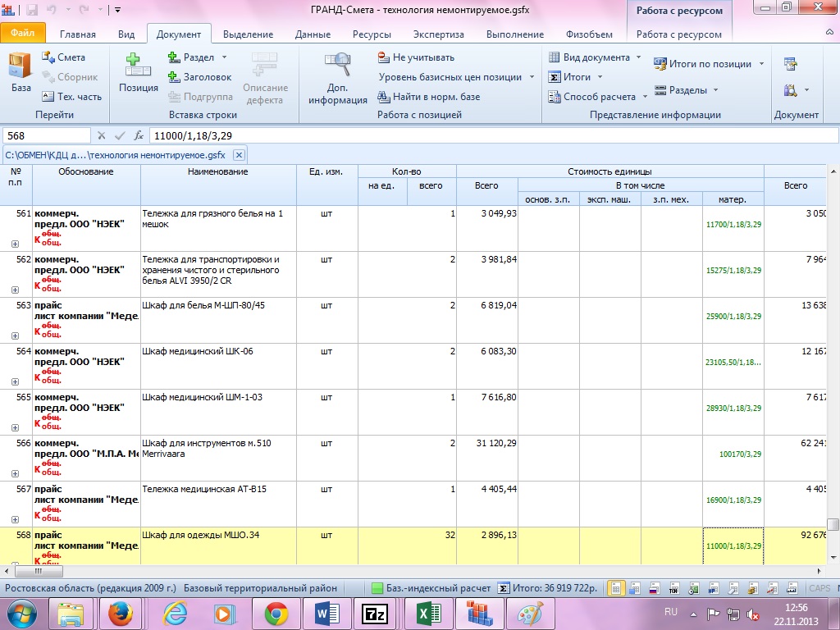The height and width of the screenshot is (630, 840).
Task: Click Найти в норм. базе
Action: coord(428,97)
